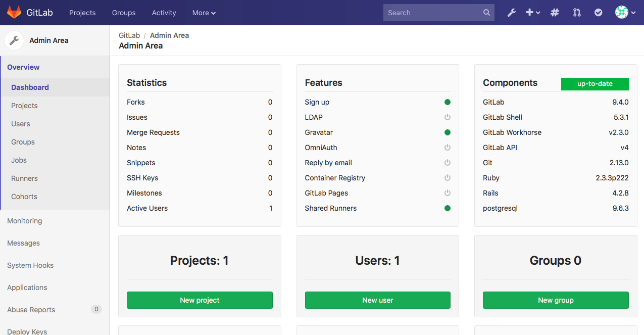
Task: Click the New project button
Action: pyautogui.click(x=199, y=300)
